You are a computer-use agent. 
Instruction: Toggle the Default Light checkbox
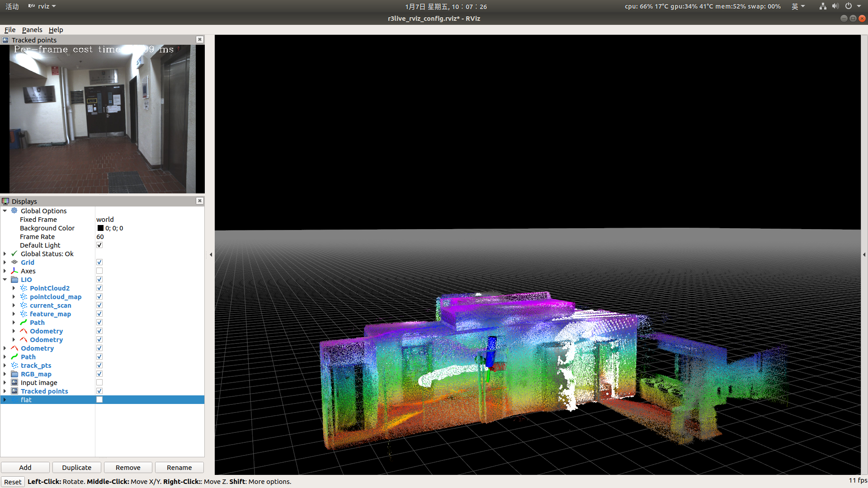tap(99, 245)
